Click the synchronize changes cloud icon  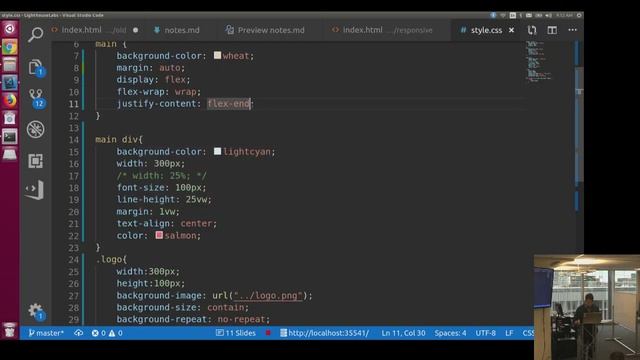tap(79, 333)
